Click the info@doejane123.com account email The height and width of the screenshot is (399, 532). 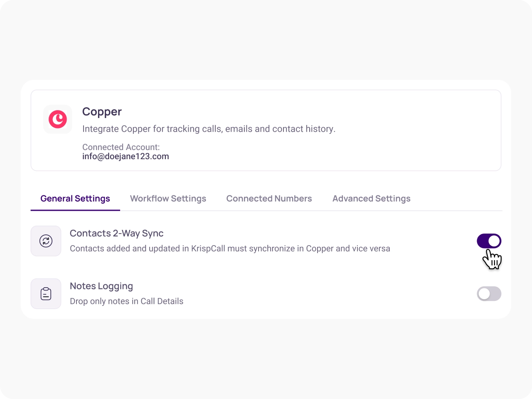126,156
